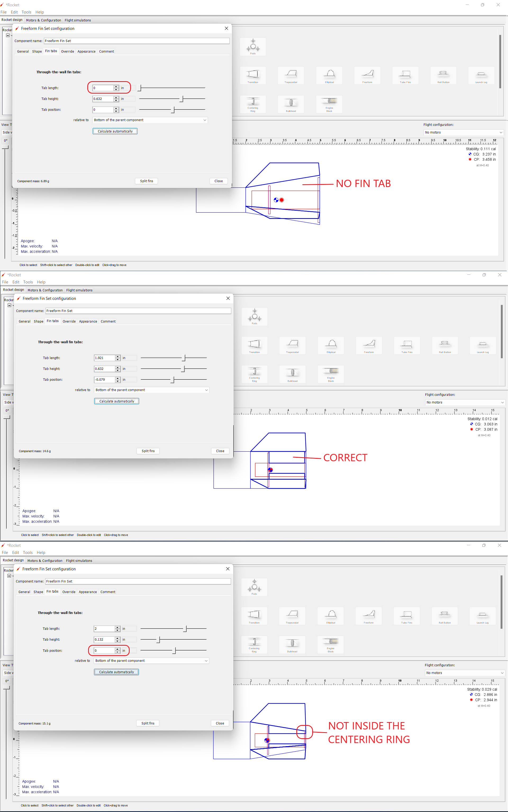Select the Centering Ring icon

coord(253,104)
